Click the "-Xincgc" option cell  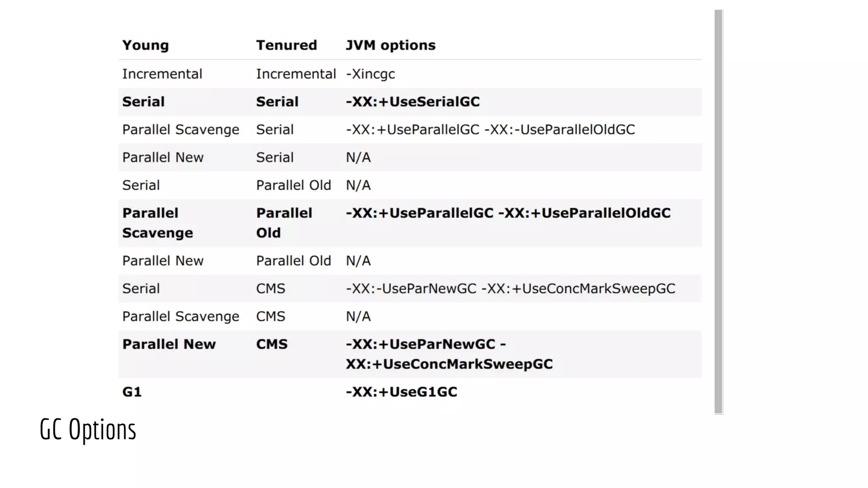tap(370, 74)
